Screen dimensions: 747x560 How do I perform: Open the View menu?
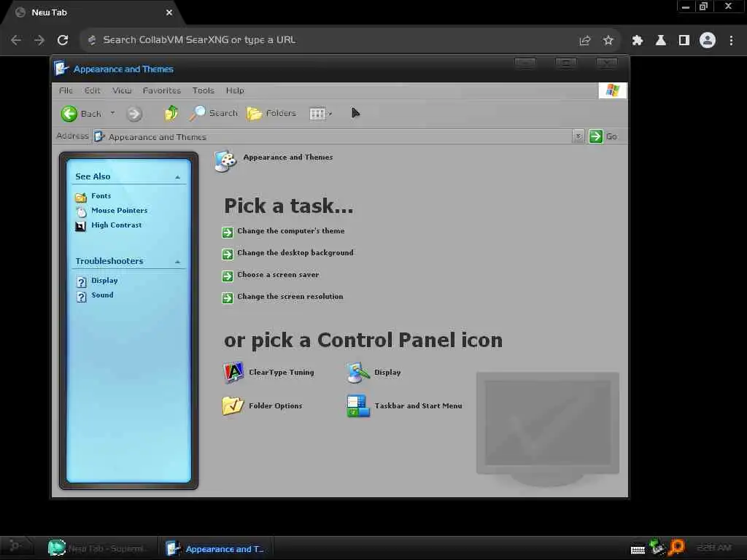point(122,90)
